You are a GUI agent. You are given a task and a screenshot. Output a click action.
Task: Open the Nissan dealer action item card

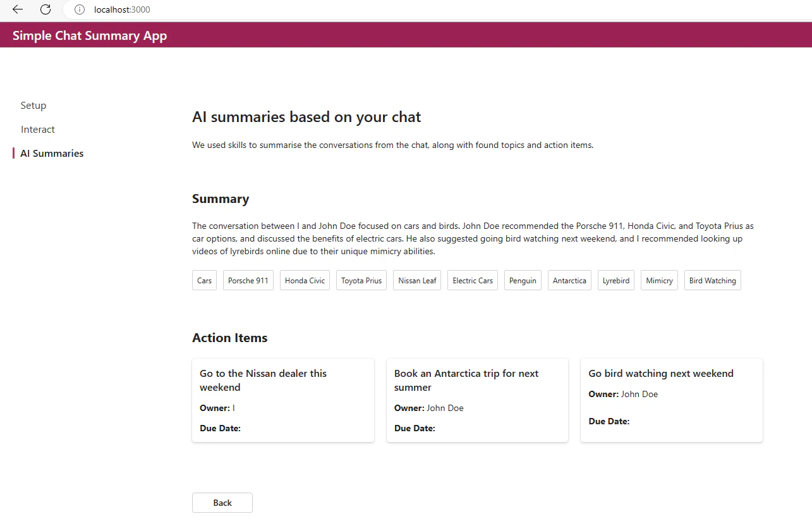283,400
